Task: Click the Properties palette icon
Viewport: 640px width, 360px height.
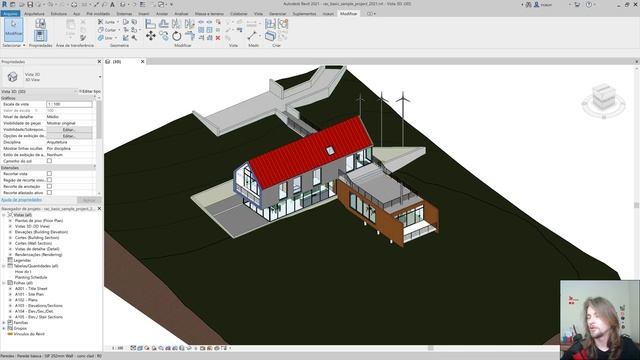Action: click(x=40, y=36)
